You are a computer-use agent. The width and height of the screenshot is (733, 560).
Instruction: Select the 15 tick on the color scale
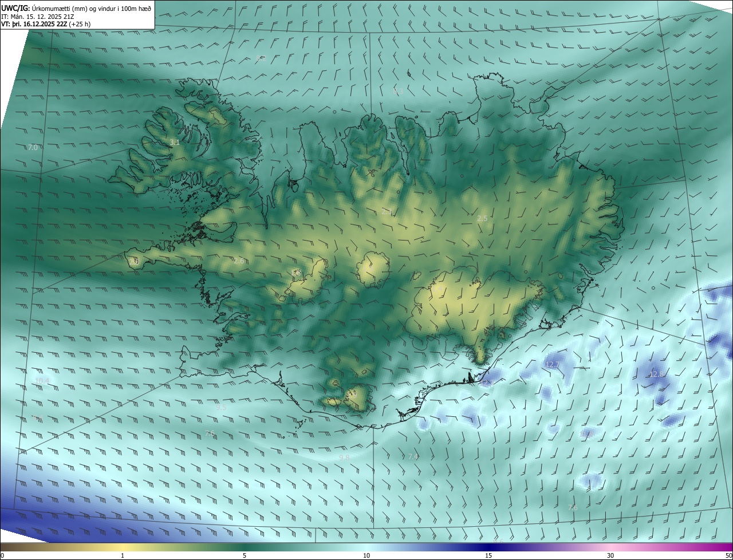pyautogui.click(x=488, y=555)
